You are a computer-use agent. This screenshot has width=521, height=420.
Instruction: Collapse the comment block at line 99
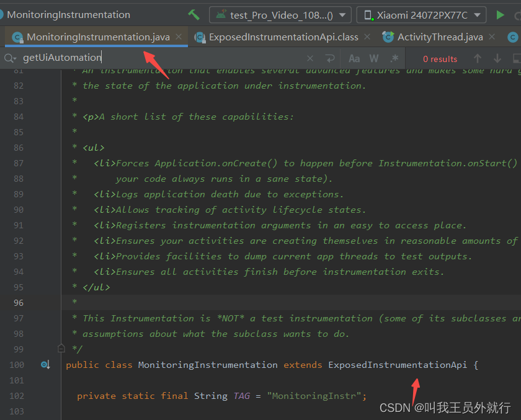[x=61, y=348]
